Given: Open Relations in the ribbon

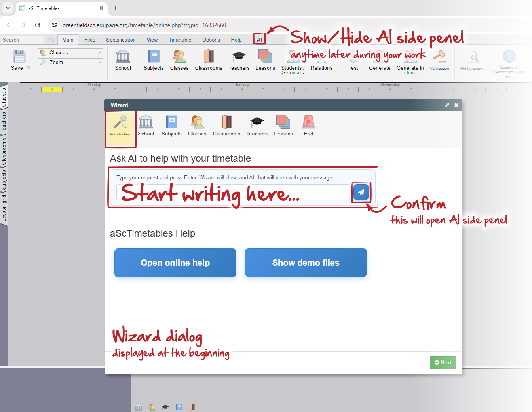Looking at the screenshot, I should pos(321,60).
